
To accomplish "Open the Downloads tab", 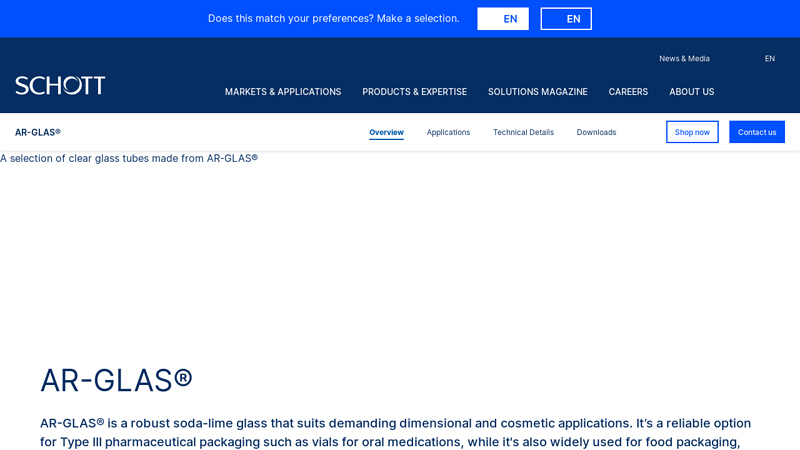I will point(596,132).
